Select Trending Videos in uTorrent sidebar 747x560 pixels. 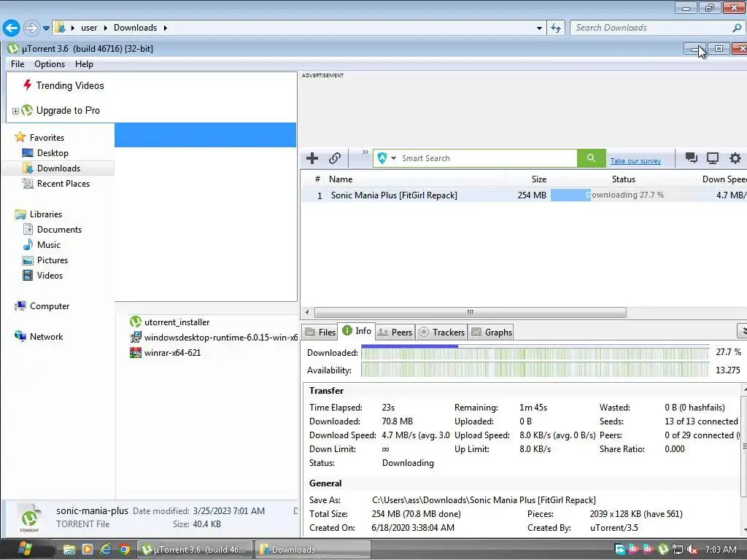pyautogui.click(x=70, y=86)
